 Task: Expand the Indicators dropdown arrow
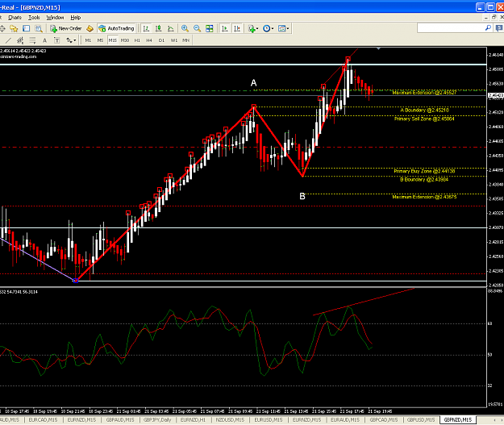click(x=257, y=28)
